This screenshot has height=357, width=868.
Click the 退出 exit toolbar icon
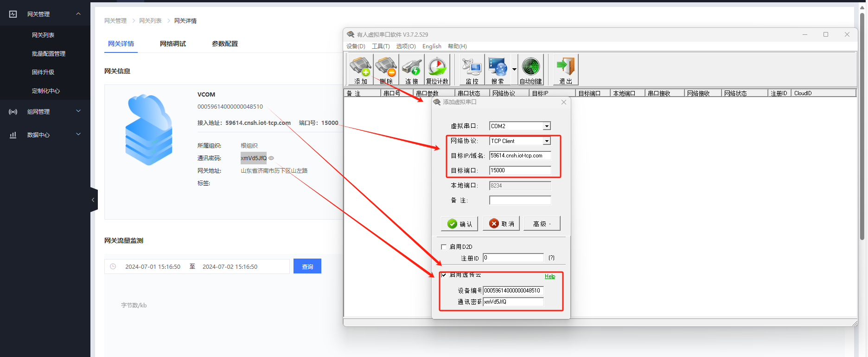[x=566, y=70]
